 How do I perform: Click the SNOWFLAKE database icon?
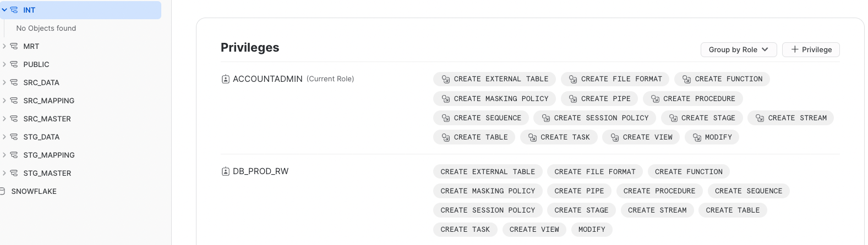[3, 191]
